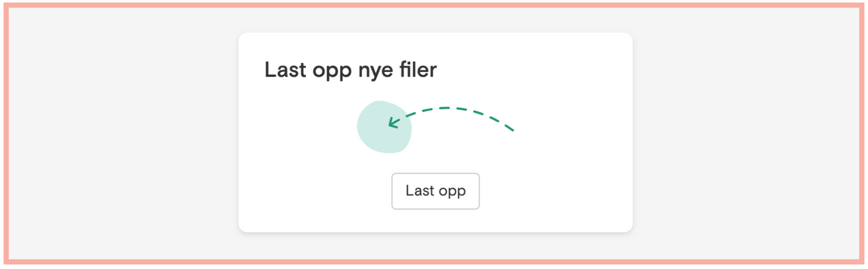Click the pink border frame along the bottom
Viewport: 868px width, 269px height.
(x=434, y=262)
